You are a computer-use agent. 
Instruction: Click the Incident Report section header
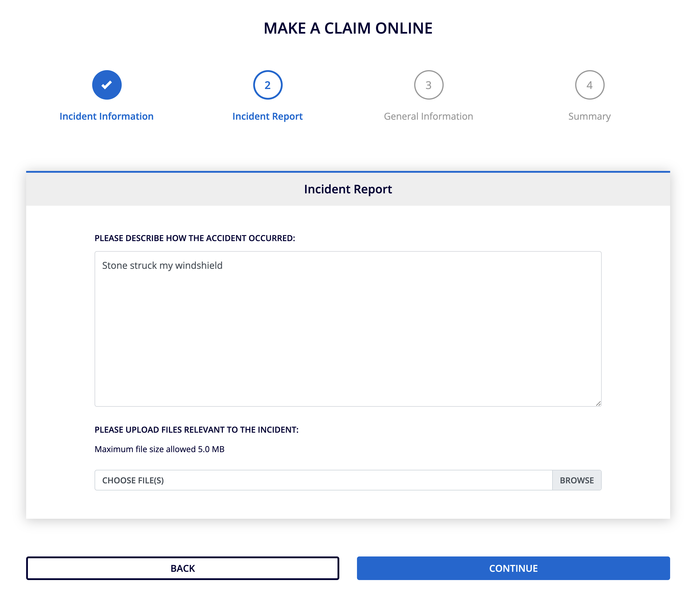[x=348, y=189]
